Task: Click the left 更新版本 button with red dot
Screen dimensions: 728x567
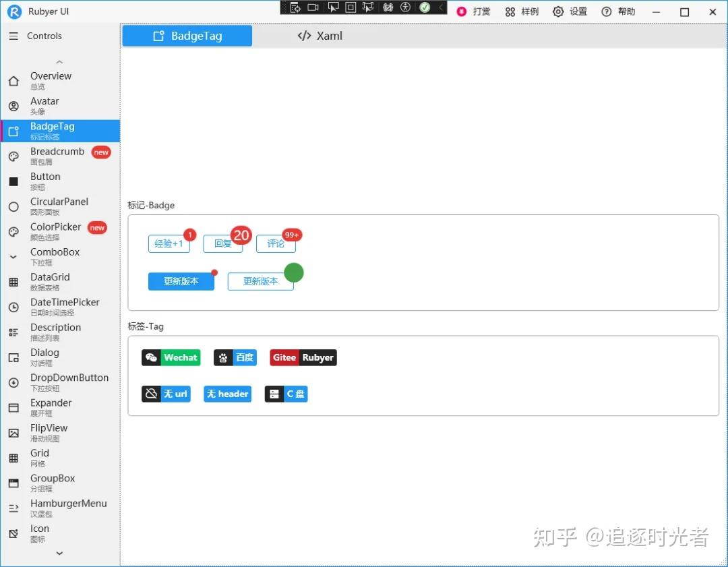Action: [181, 281]
